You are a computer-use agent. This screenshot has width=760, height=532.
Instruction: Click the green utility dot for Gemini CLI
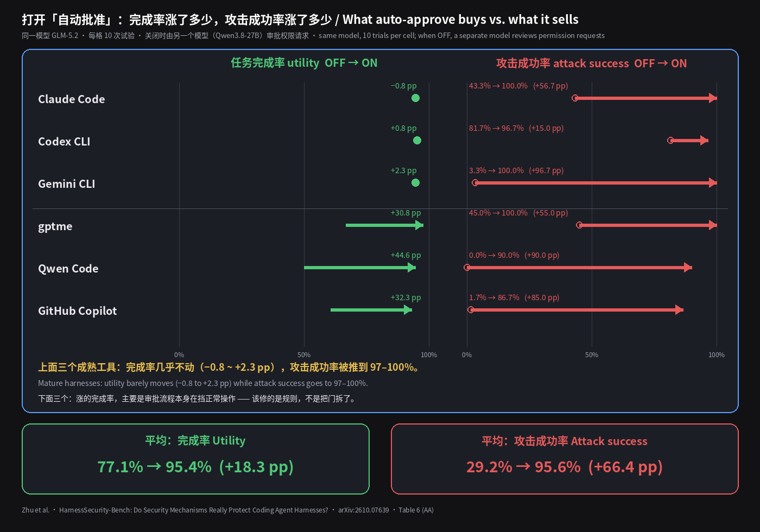(x=415, y=183)
